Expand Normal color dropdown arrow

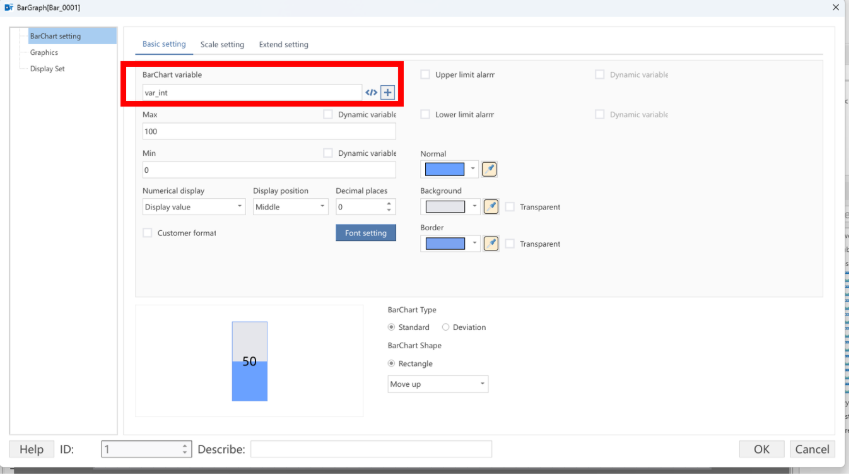click(473, 169)
